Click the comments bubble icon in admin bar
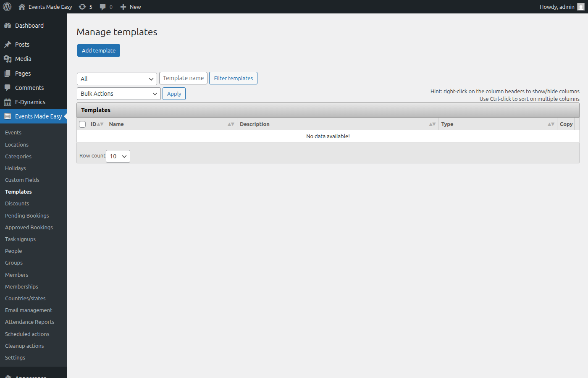588x378 pixels. tap(103, 6)
